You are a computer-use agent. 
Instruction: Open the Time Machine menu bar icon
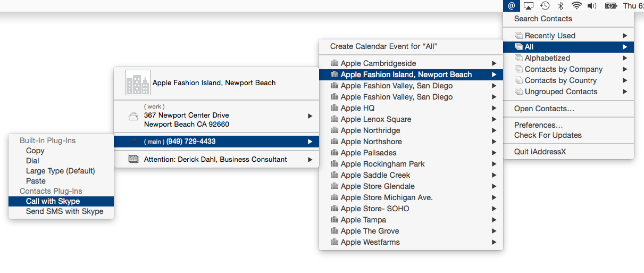[x=545, y=6]
